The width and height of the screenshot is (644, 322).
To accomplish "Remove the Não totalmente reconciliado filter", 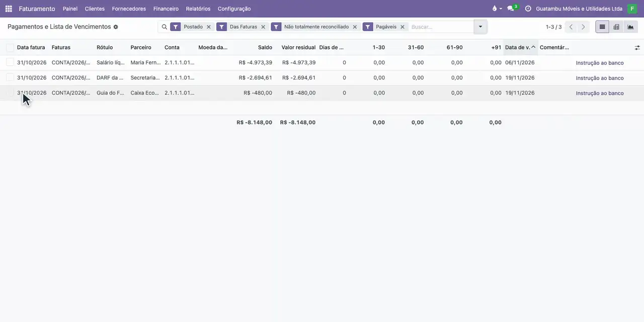I will click(x=355, y=27).
